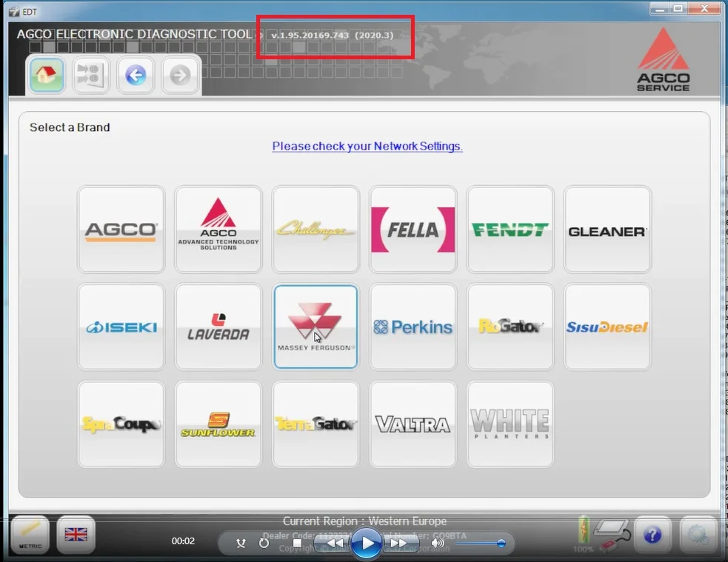Pick the Laverda brand tile
Screen dimensions: 728x562
[218, 327]
